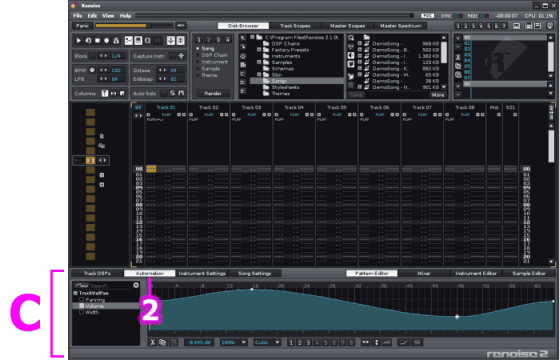Click the Auto Solo M icon
The width and height of the screenshot is (560, 360).
(181, 93)
